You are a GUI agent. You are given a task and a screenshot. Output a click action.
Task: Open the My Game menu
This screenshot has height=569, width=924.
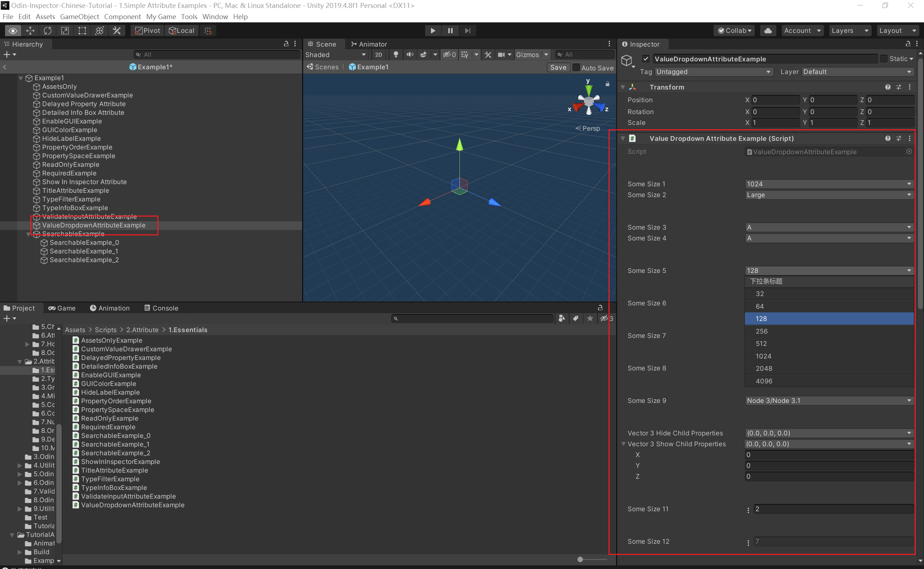tap(161, 17)
